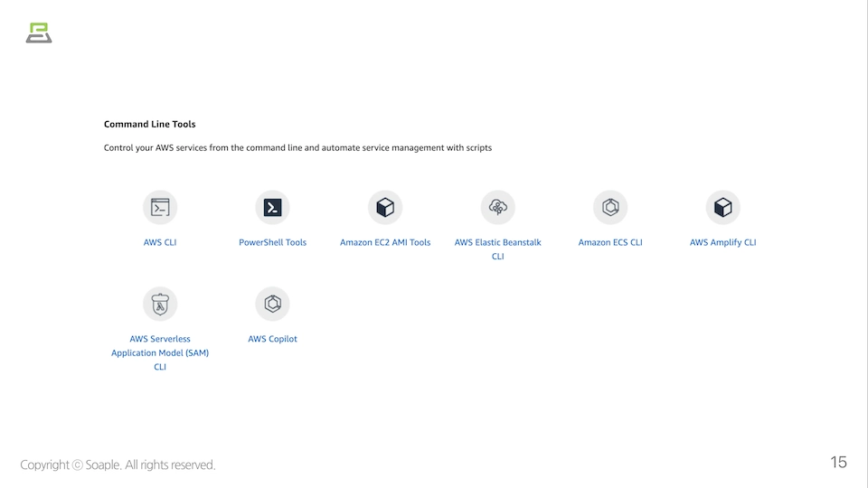Select the Amazon ECS CLI icon
Screen dimensions: 868x488
point(610,208)
